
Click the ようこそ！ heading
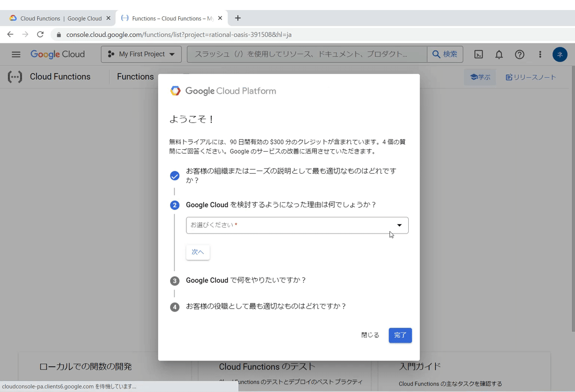pyautogui.click(x=192, y=119)
